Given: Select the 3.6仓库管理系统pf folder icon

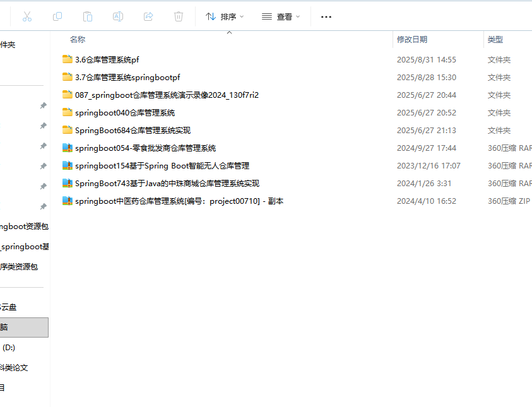Looking at the screenshot, I should pyautogui.click(x=68, y=60).
